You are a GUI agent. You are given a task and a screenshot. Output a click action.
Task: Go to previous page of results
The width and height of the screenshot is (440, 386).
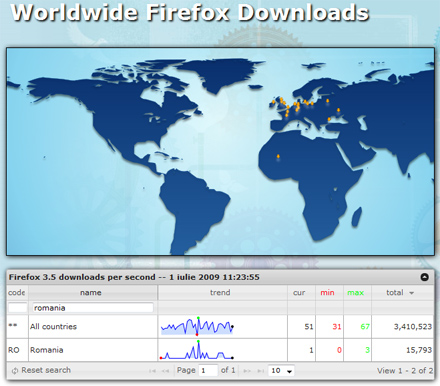[165, 371]
